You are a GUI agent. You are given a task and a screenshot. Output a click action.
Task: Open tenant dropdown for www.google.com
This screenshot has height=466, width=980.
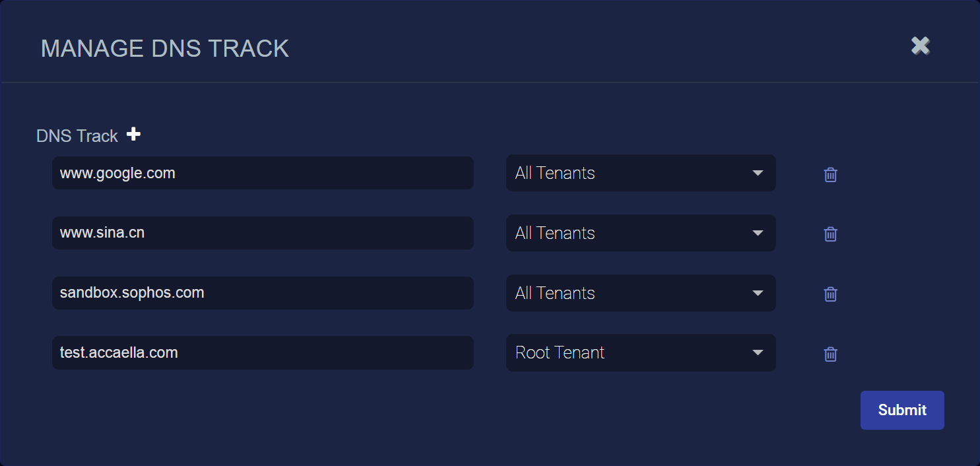[641, 173]
